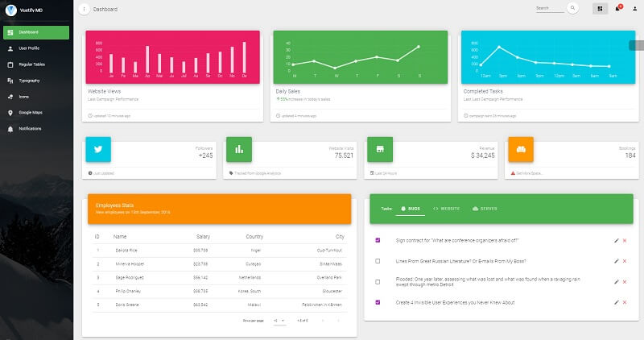This screenshot has width=644, height=340.
Task: Toggle the sidebar with the top-left menu button
Action: 85,9
